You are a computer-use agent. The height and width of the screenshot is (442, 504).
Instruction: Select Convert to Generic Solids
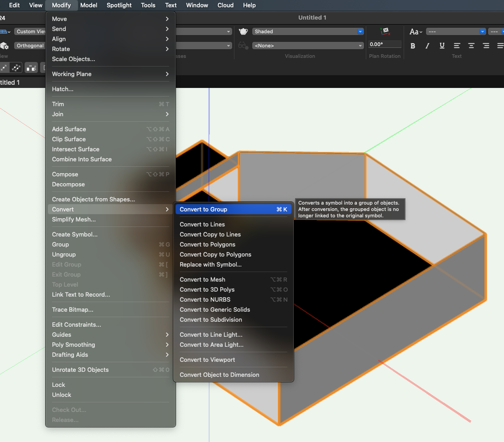215,310
